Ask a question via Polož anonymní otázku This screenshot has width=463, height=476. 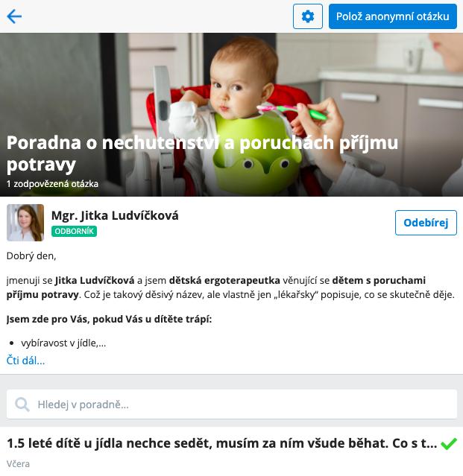click(x=392, y=16)
